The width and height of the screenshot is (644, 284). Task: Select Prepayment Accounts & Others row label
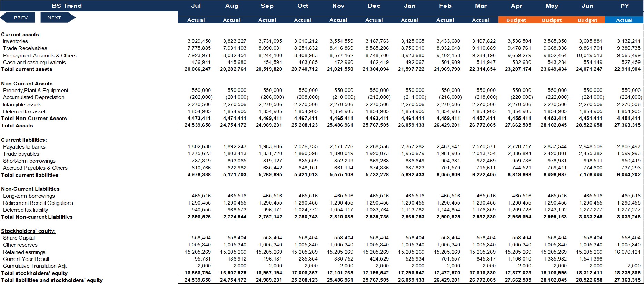pyautogui.click(x=40, y=56)
